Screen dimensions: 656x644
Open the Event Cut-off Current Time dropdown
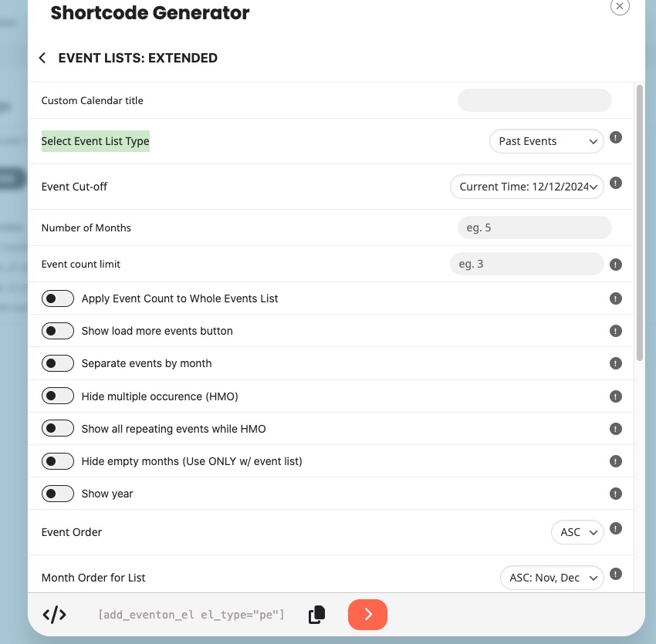526,187
